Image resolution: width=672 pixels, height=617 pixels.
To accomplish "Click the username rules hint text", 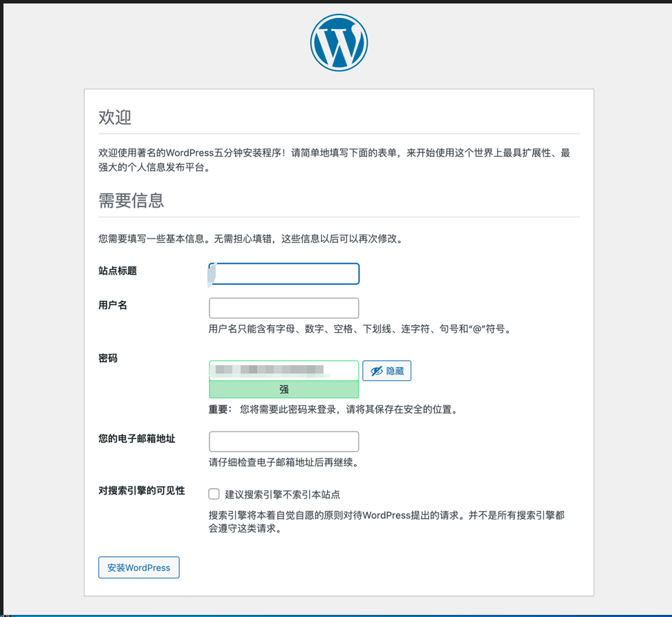I will [360, 329].
